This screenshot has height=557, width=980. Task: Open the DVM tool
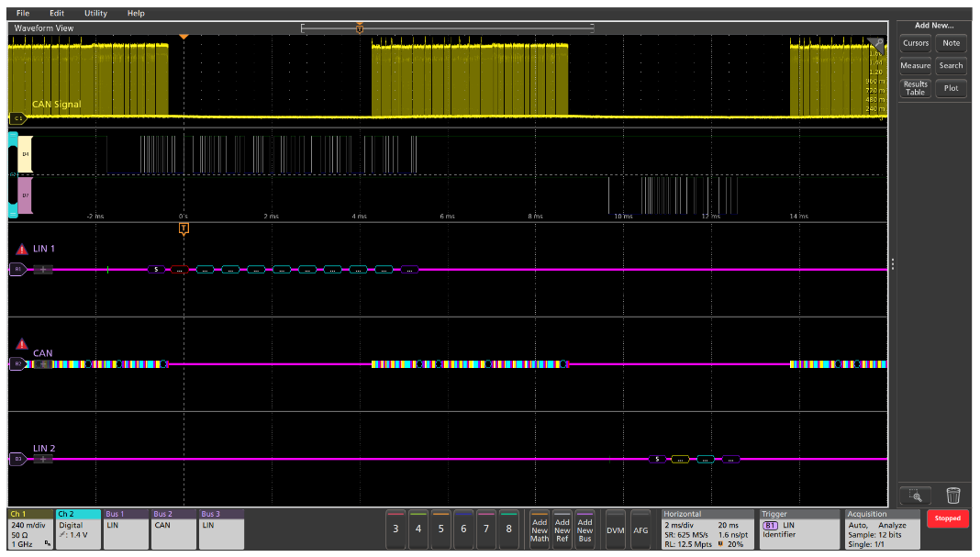coord(615,529)
